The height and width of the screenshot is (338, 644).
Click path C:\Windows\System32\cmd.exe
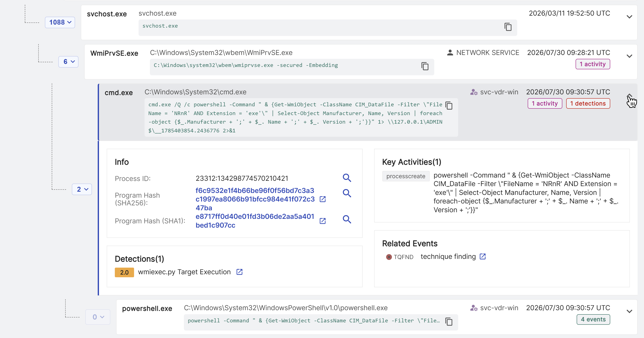195,92
